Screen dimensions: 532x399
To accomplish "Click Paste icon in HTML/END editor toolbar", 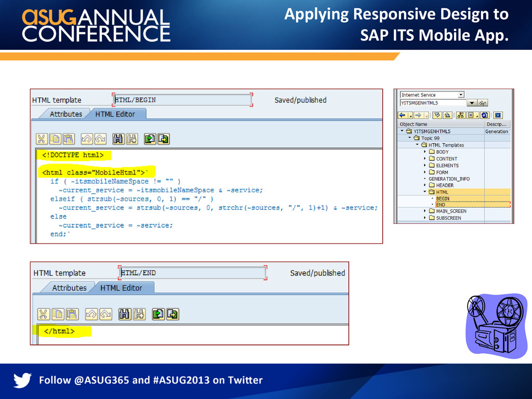I will (x=72, y=314).
